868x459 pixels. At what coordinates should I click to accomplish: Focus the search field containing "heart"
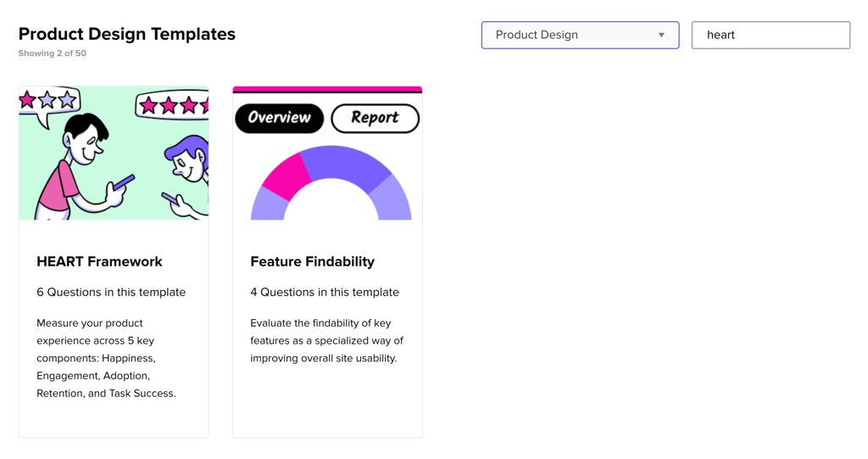[x=771, y=35]
